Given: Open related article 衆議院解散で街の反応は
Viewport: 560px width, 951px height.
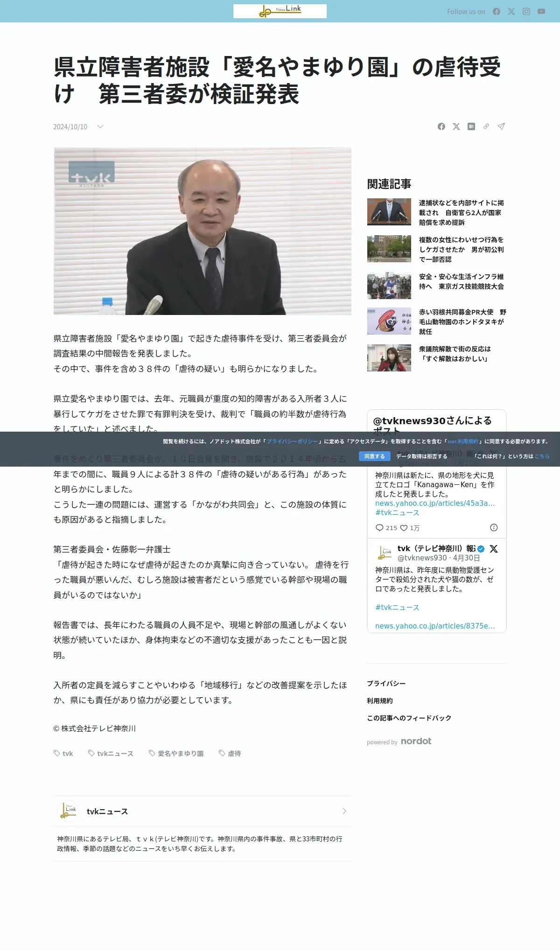Looking at the screenshot, I should (455, 354).
